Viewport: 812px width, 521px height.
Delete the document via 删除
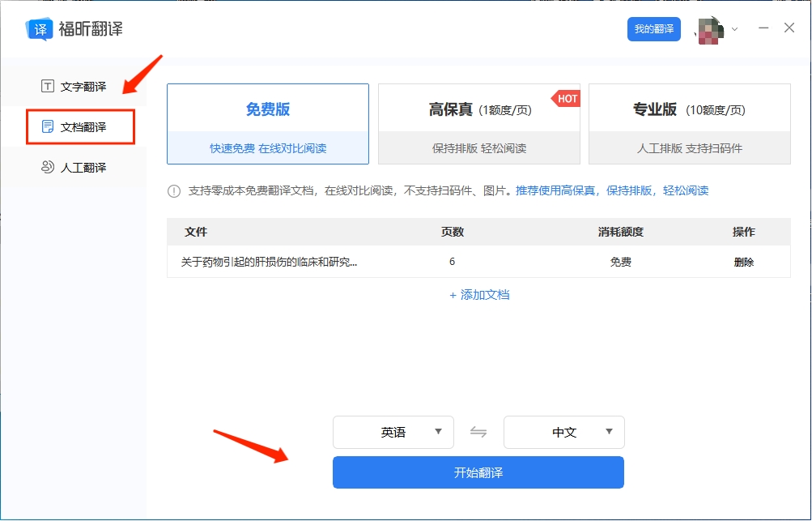[743, 263]
